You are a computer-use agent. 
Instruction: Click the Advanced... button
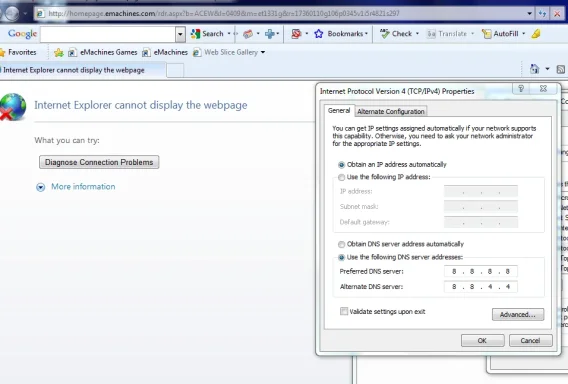pyautogui.click(x=518, y=314)
